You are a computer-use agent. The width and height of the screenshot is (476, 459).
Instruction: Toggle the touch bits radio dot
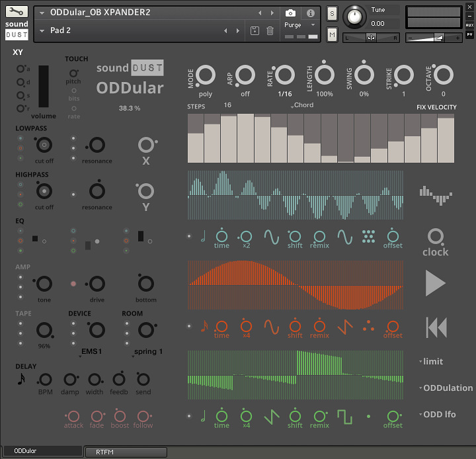coord(74,91)
